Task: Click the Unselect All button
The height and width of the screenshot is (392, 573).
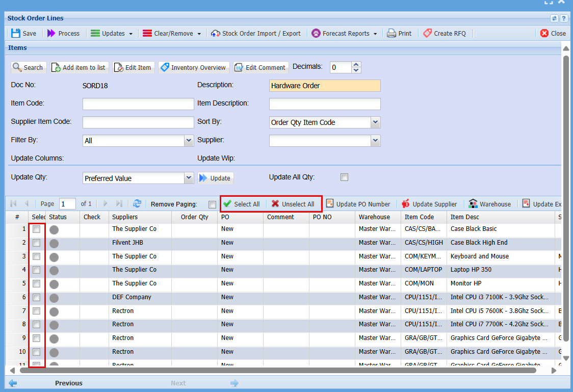Action: (293, 204)
